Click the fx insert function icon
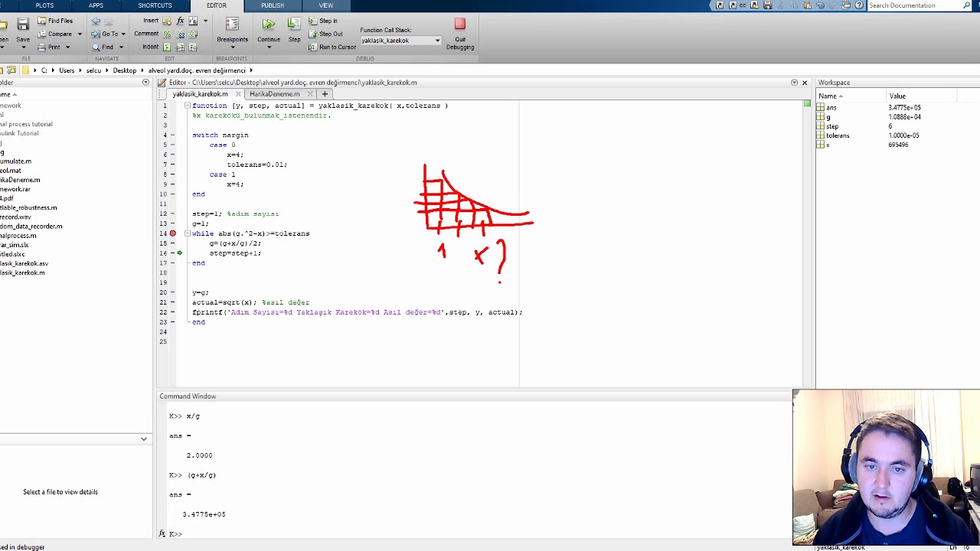The width and height of the screenshot is (980, 551). coord(180,21)
